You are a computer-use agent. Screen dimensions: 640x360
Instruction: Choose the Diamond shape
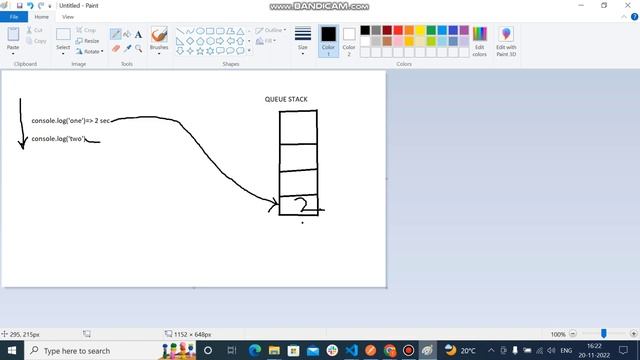[190, 41]
